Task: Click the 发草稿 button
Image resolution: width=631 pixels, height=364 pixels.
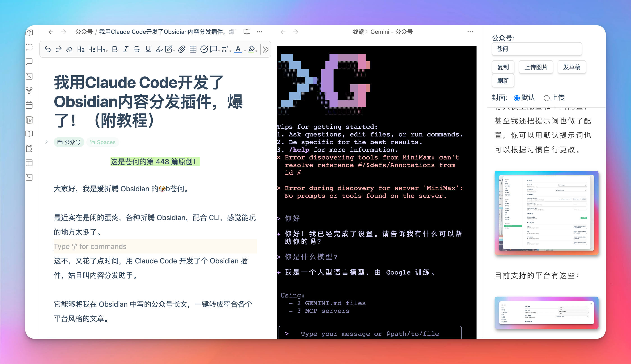Action: tap(571, 67)
